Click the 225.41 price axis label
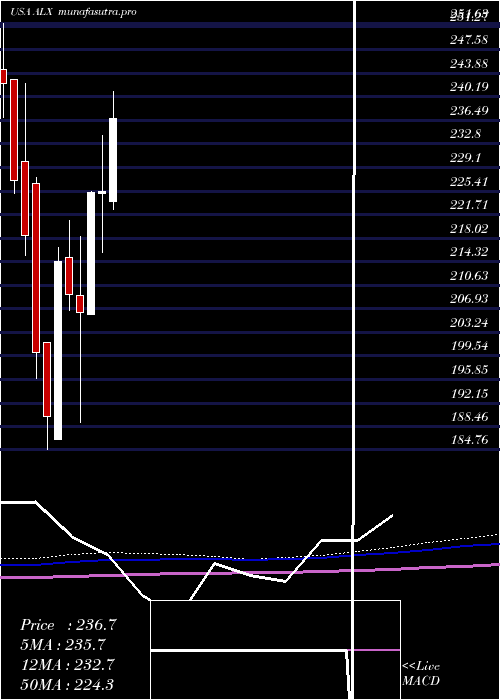The width and height of the screenshot is (500, 700). [469, 182]
